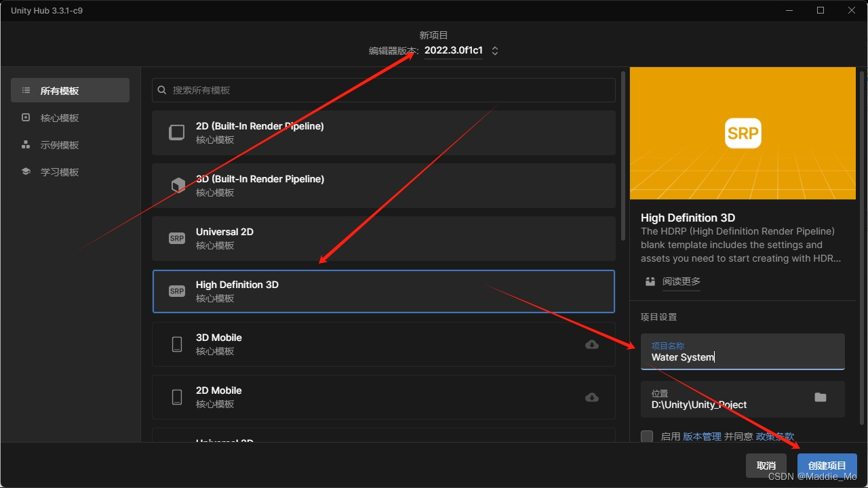
Task: Click the HDRP description text in details panel
Action: coord(741,245)
